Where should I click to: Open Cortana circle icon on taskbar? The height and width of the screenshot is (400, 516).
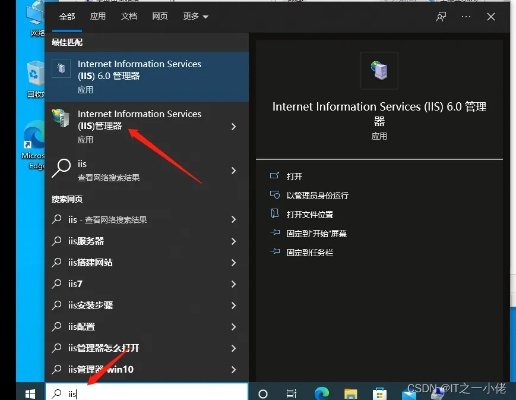pyautogui.click(x=263, y=394)
